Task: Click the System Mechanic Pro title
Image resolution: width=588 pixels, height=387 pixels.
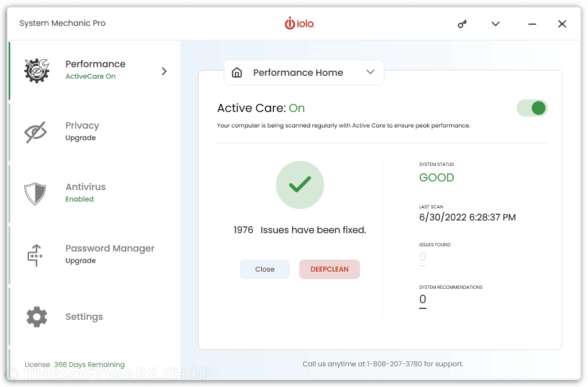Action: click(63, 23)
